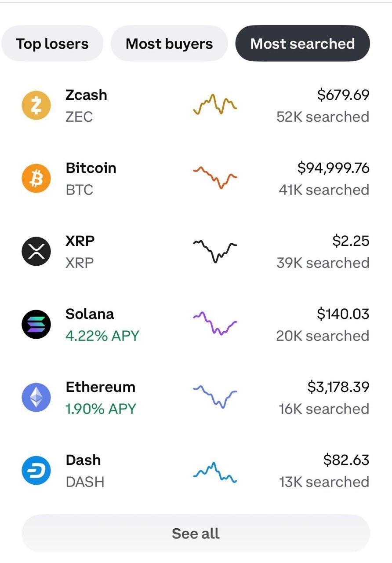Click the Dash blue sparkline chart
The image size is (392, 563).
click(215, 472)
